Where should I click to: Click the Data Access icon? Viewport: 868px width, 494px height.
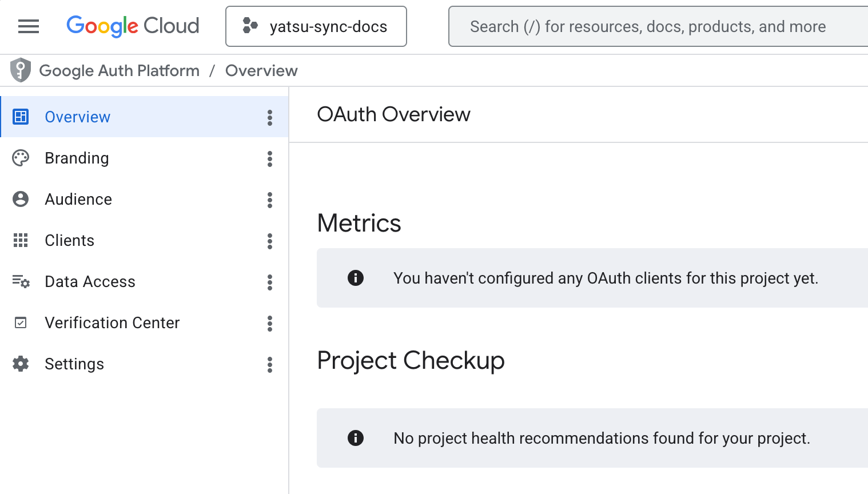[21, 281]
